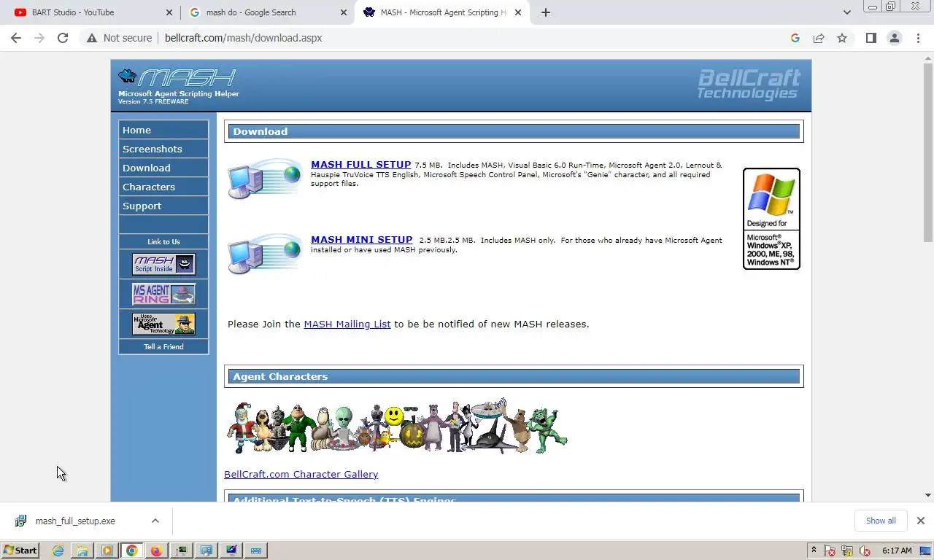Share this page using the share icon
934x560 pixels.
[x=819, y=38]
